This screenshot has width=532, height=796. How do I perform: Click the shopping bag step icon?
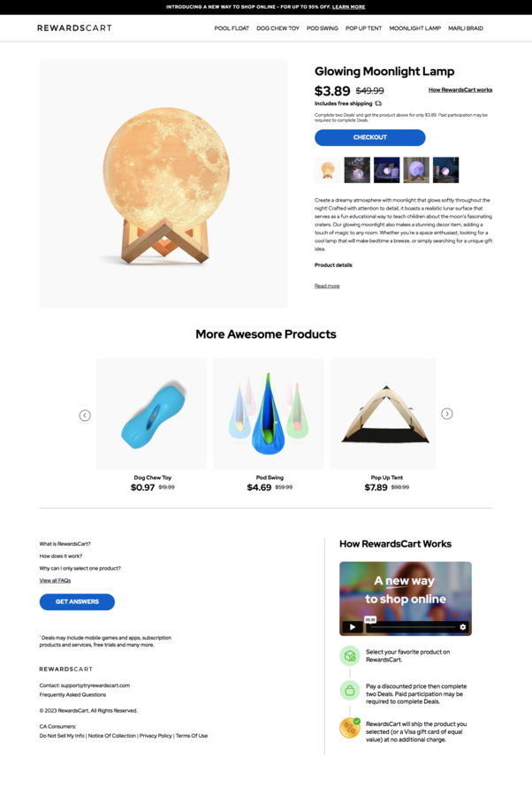click(349, 691)
